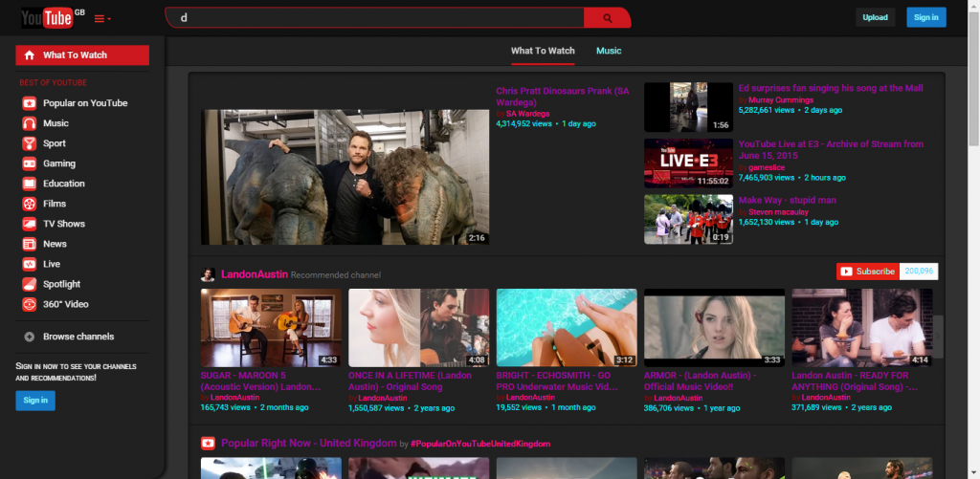Open YouTube Live at E3 title link
Screen dimensions: 980x479
(831, 149)
